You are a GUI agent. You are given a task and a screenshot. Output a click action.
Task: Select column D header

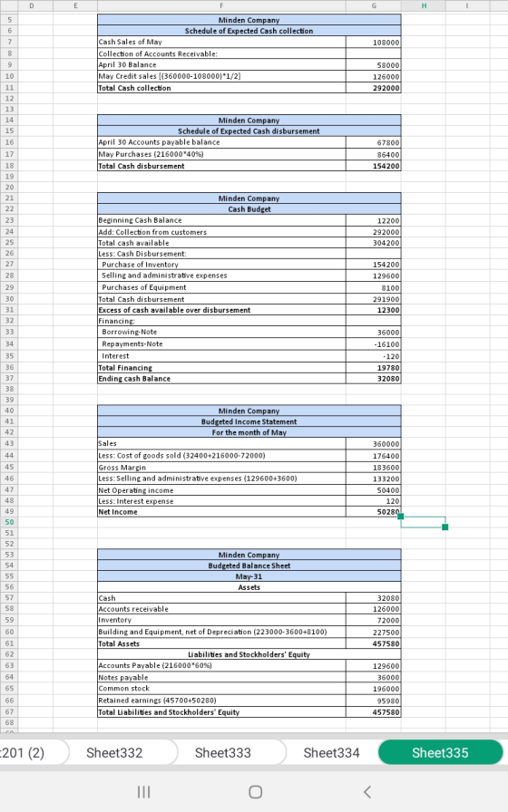pos(32,5)
